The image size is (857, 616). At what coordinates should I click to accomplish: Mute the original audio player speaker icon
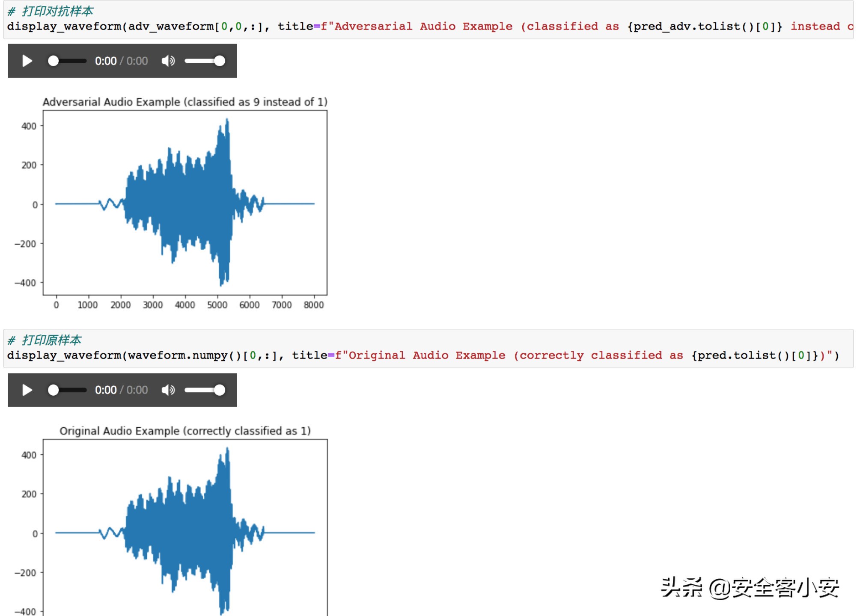pos(168,390)
